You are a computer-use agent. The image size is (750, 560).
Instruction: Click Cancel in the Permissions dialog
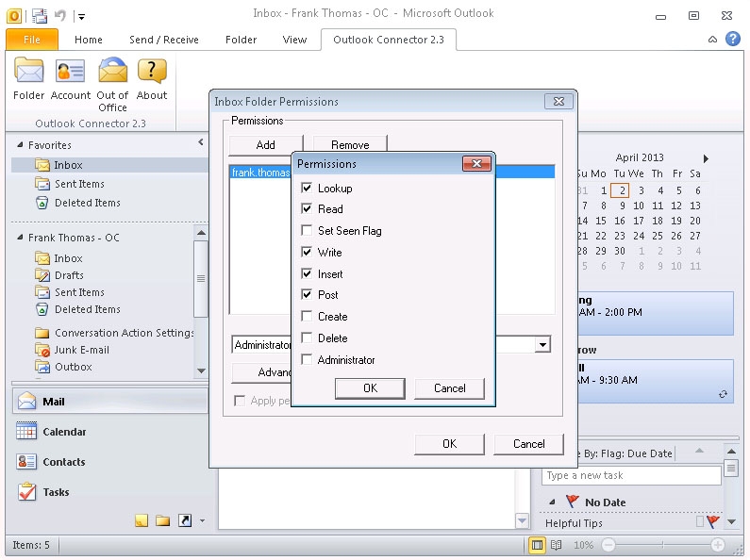(449, 388)
